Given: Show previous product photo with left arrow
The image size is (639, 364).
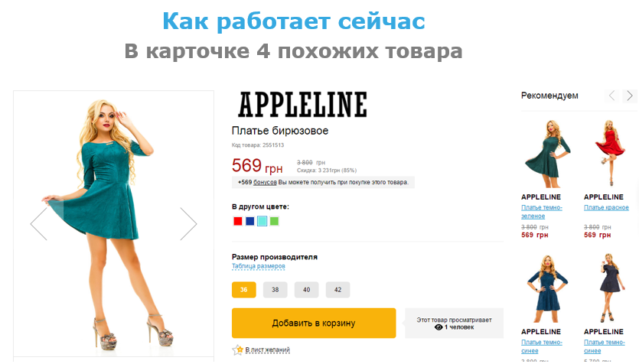Looking at the screenshot, I should click(x=39, y=223).
